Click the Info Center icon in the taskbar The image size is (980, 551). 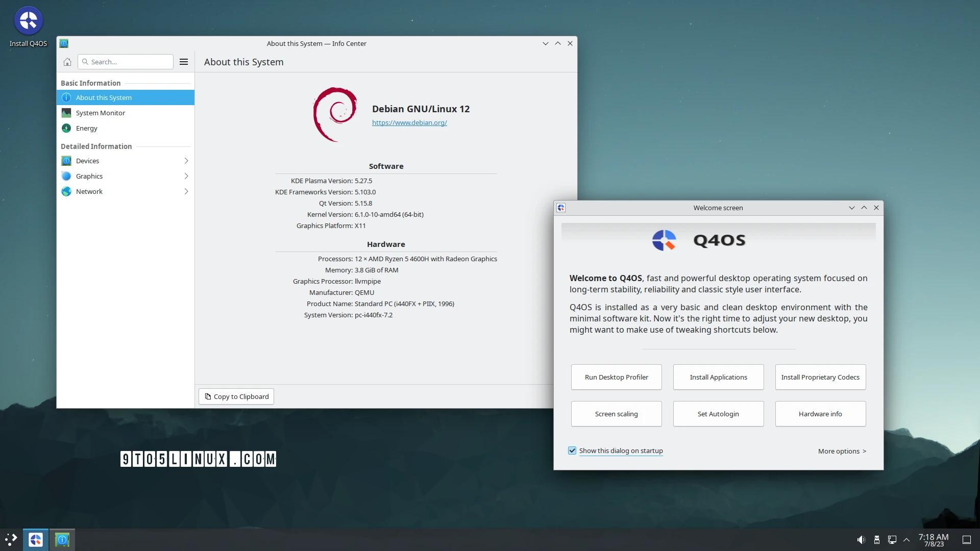click(x=62, y=539)
